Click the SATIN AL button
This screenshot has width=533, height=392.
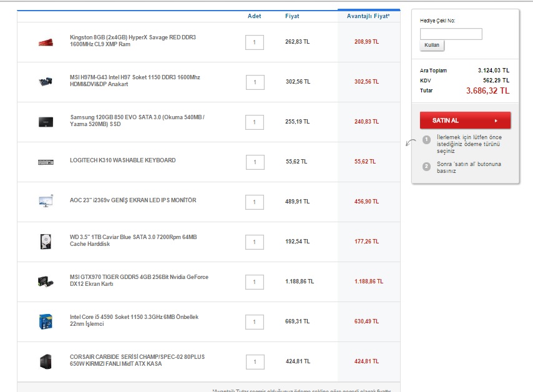(x=465, y=120)
